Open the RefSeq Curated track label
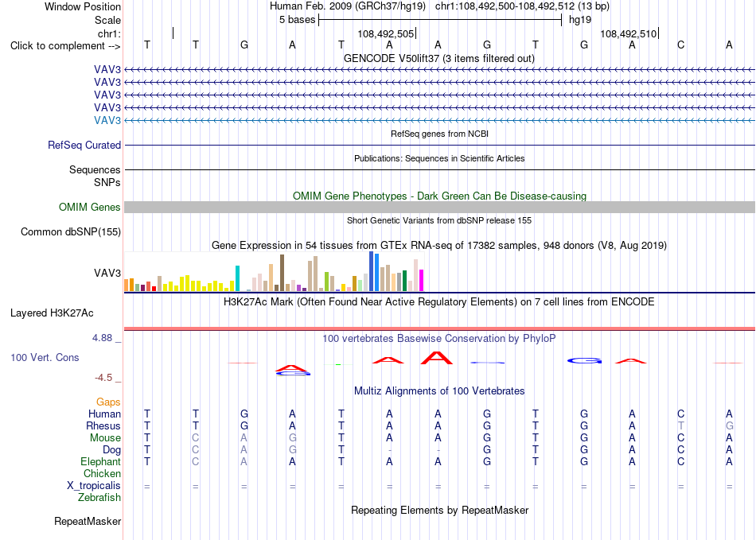Screen dimensions: 756x540 (x=84, y=145)
